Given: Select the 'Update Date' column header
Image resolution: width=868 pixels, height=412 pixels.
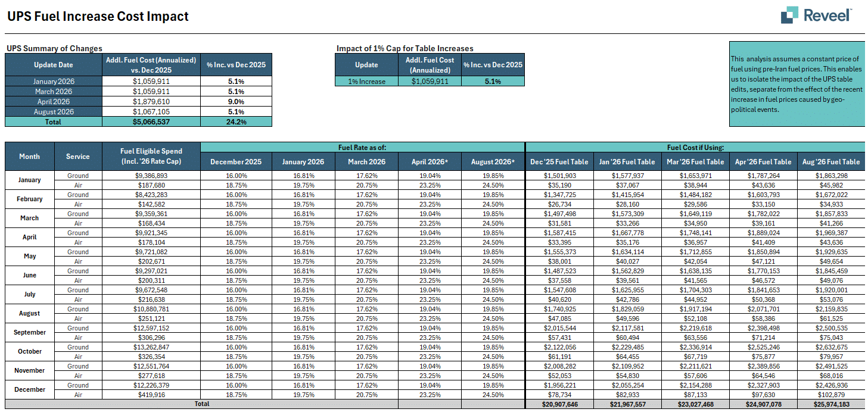Looking at the screenshot, I should (x=54, y=65).
